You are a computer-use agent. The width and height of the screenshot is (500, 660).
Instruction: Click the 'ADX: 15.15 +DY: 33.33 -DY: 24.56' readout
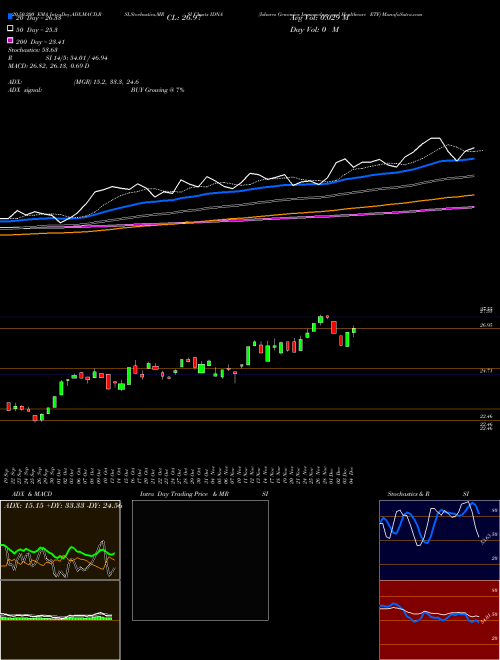coord(63,506)
